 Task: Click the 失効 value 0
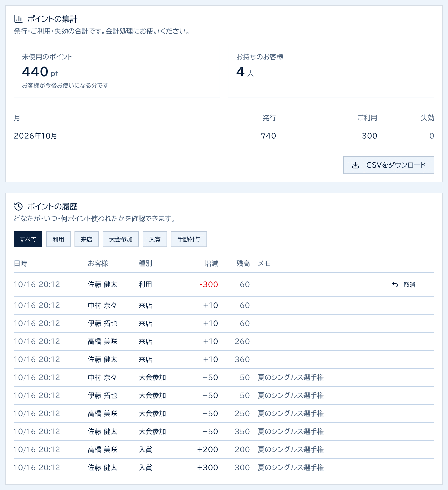point(432,136)
